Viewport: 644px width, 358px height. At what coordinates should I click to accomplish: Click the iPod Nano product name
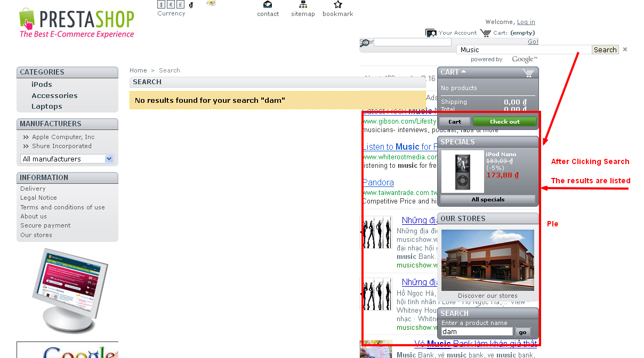(x=501, y=154)
